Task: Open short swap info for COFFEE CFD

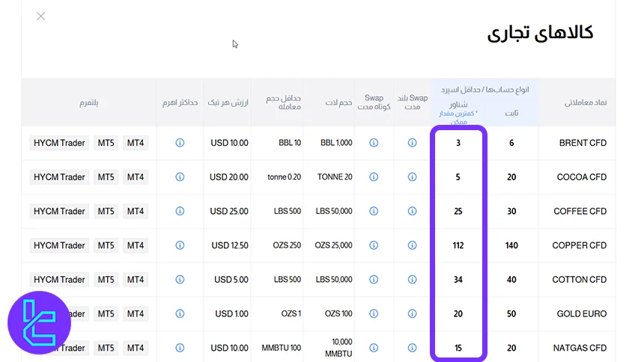Action: (x=374, y=211)
